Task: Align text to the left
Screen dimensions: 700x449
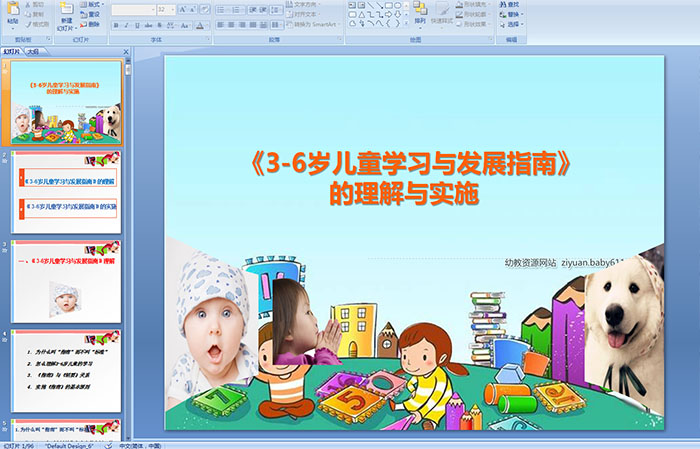Action: point(221,25)
